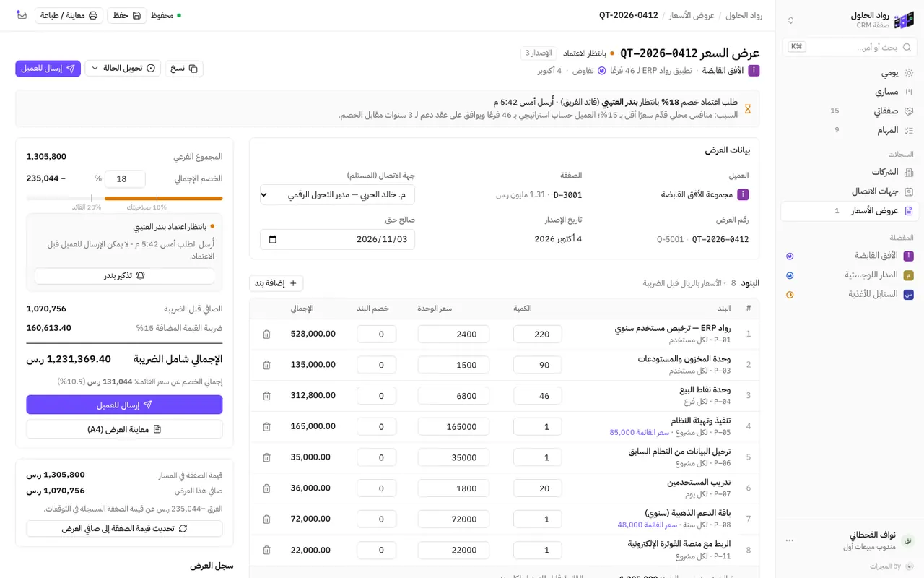This screenshot has width=924, height=578.
Task: Click the discount authority progress bar
Action: (x=124, y=198)
